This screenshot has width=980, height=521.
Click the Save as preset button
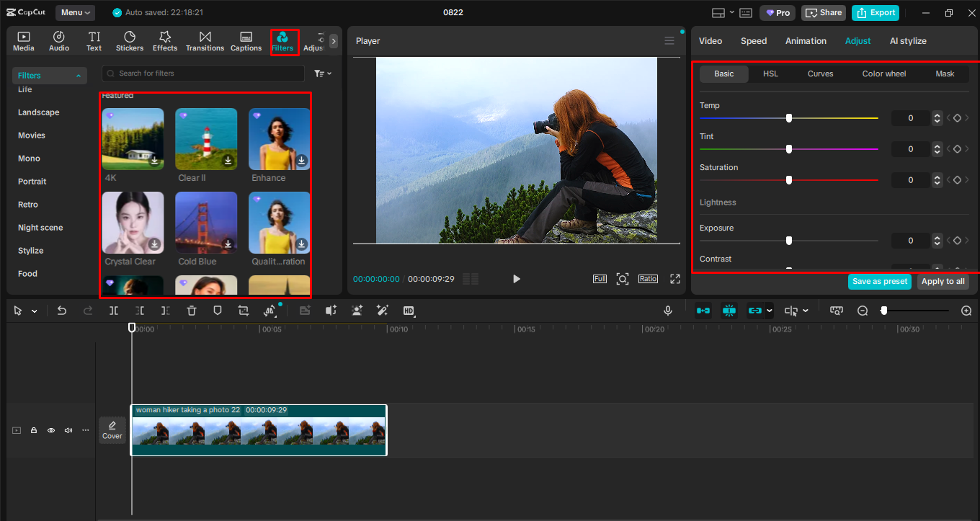coord(880,282)
